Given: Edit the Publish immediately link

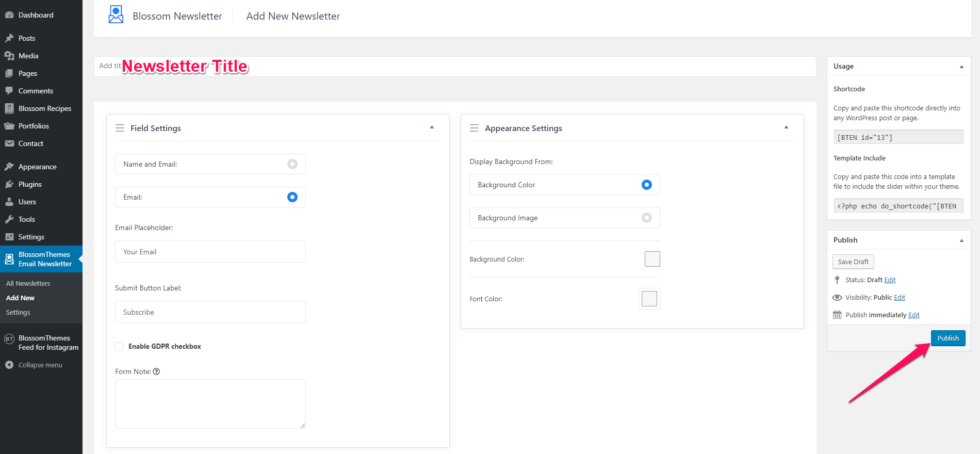Looking at the screenshot, I should 914,315.
